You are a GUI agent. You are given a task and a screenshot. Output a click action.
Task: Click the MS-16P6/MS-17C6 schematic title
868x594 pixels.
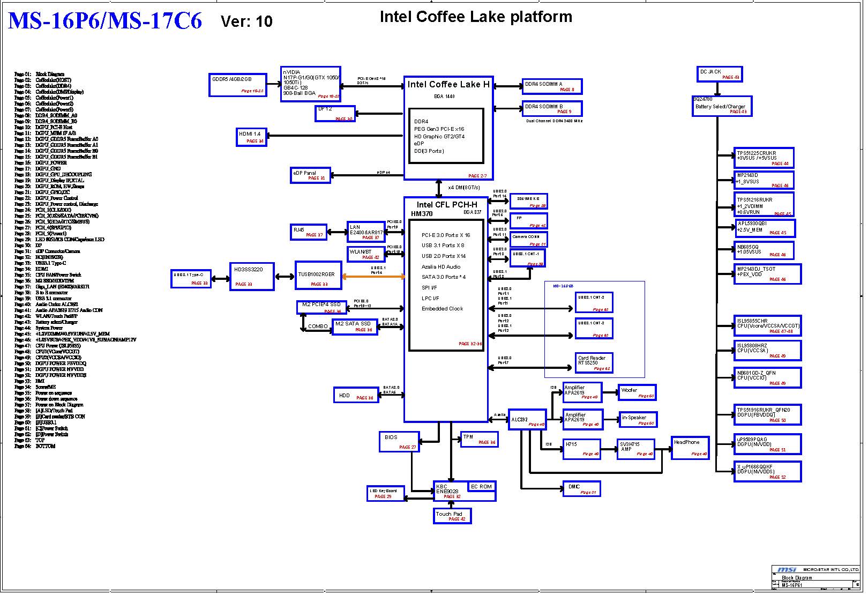pyautogui.click(x=105, y=21)
